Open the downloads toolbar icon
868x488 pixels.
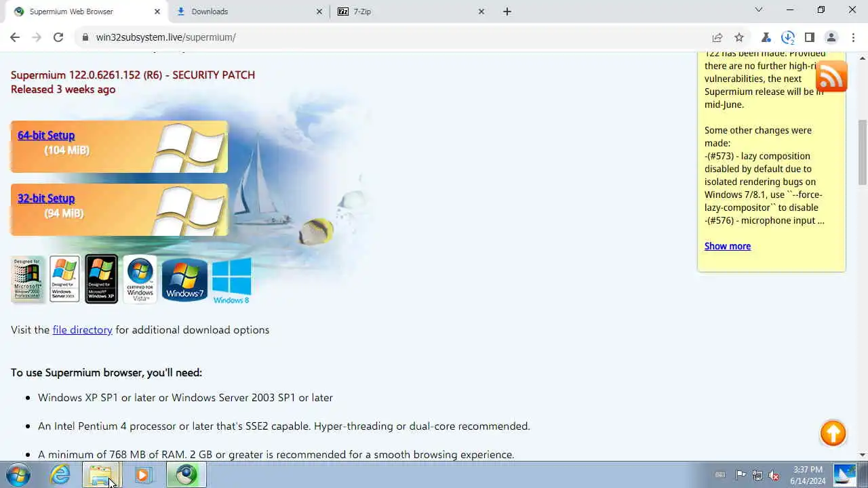click(788, 37)
